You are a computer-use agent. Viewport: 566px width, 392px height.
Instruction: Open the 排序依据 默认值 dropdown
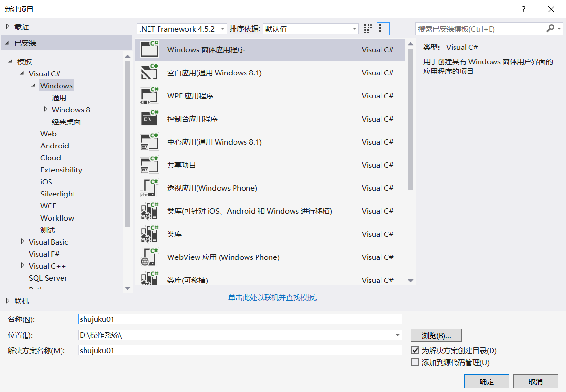click(311, 29)
